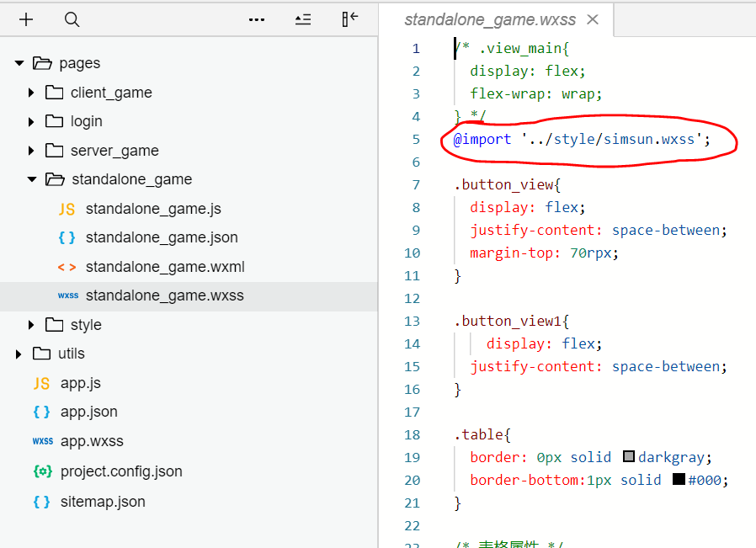The height and width of the screenshot is (548, 756).
Task: Click the darkgray color swatch on line 19
Action: pyautogui.click(x=629, y=456)
